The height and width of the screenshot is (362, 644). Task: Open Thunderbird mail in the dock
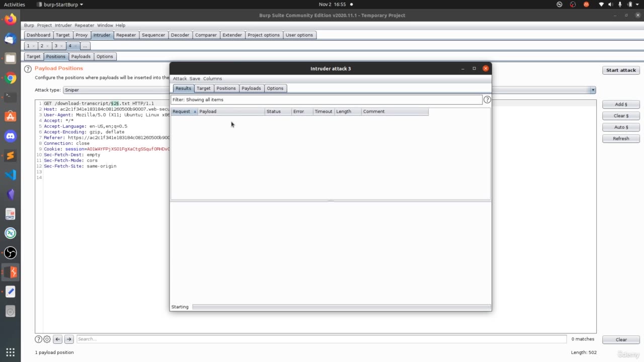10,39
